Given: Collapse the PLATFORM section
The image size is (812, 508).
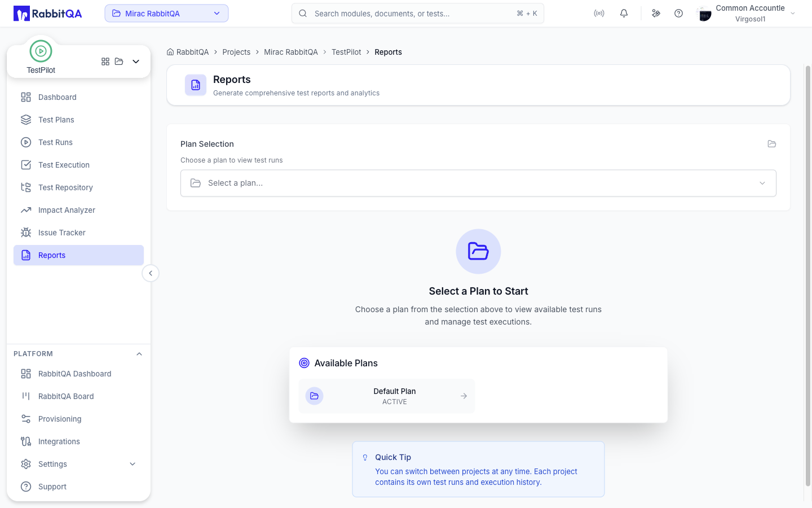Looking at the screenshot, I should tap(139, 354).
